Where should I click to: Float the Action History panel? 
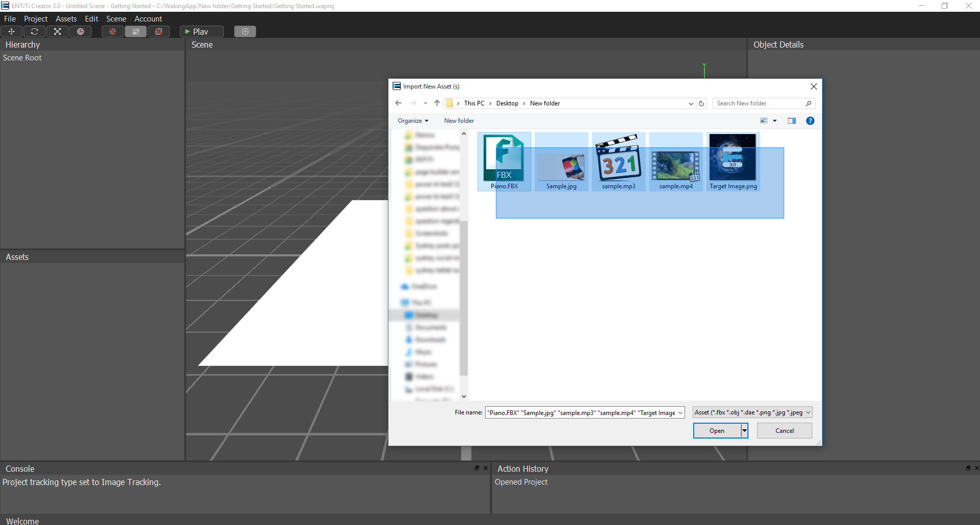[x=968, y=468]
